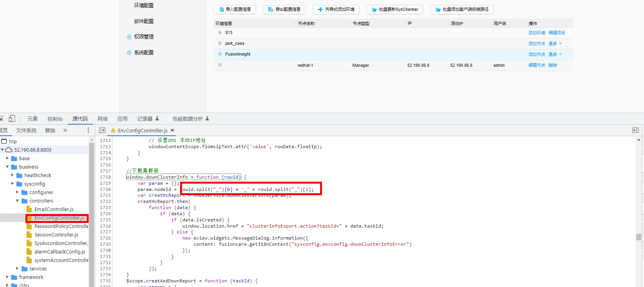Close the EnvConfigController.js editor tab
This screenshot has width=644, height=287.
172,130
